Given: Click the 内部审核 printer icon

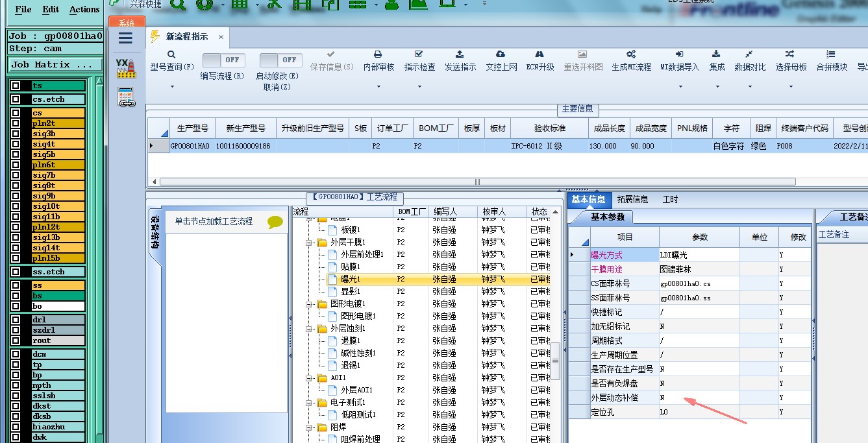Looking at the screenshot, I should [x=378, y=54].
